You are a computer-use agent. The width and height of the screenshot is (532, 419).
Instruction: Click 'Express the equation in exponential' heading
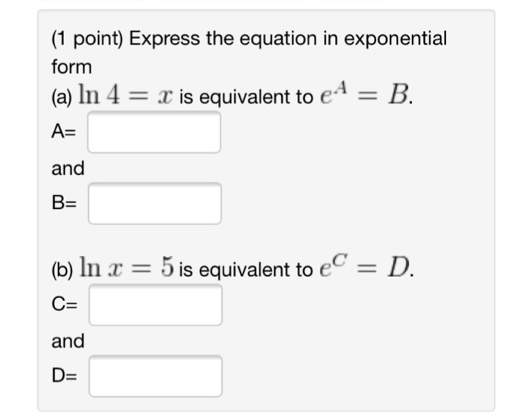click(288, 39)
